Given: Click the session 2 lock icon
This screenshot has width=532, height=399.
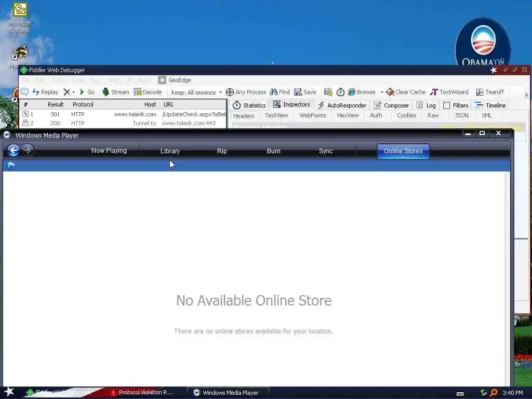Looking at the screenshot, I should [25, 123].
